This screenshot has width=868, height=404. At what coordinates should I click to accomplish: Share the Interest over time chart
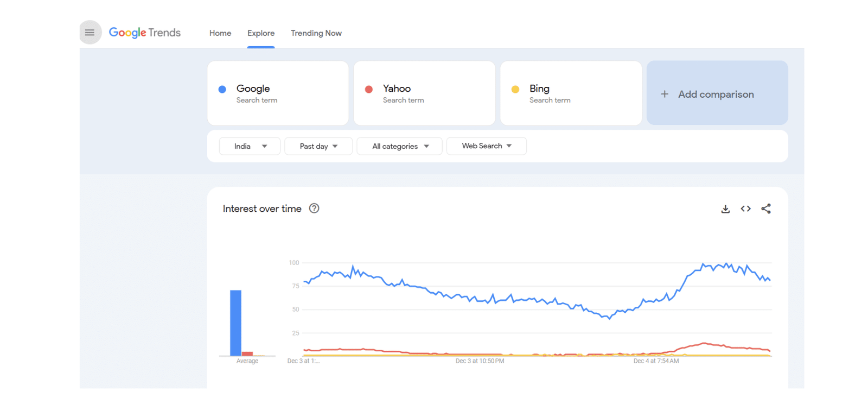(x=766, y=209)
